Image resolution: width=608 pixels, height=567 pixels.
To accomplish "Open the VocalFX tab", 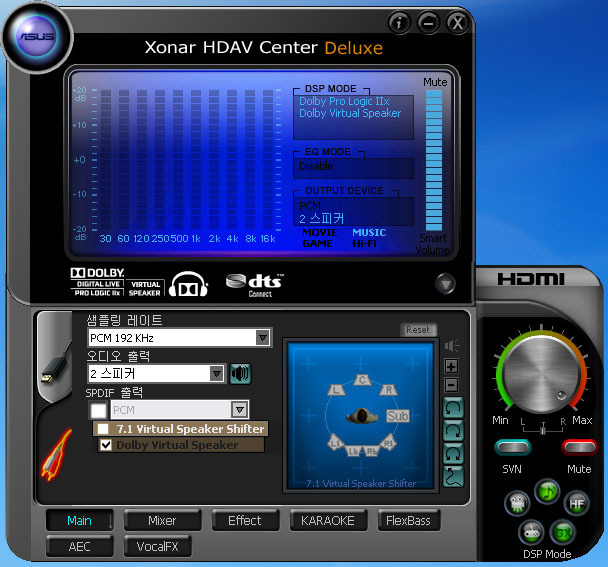I will click(157, 546).
